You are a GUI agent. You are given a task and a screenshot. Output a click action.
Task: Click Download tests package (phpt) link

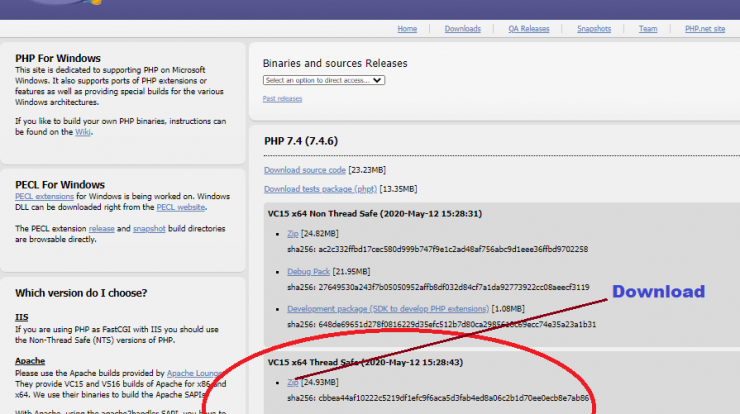[x=320, y=189]
